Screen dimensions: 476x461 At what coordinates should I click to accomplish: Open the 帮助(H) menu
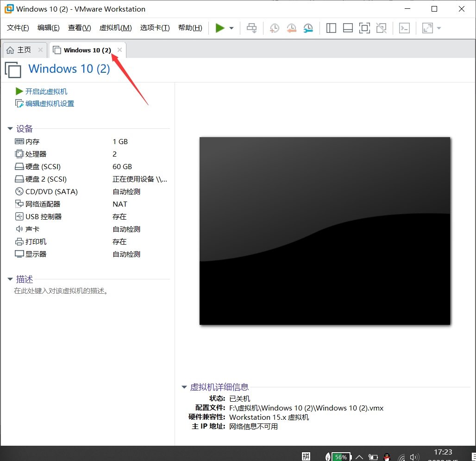(x=190, y=28)
